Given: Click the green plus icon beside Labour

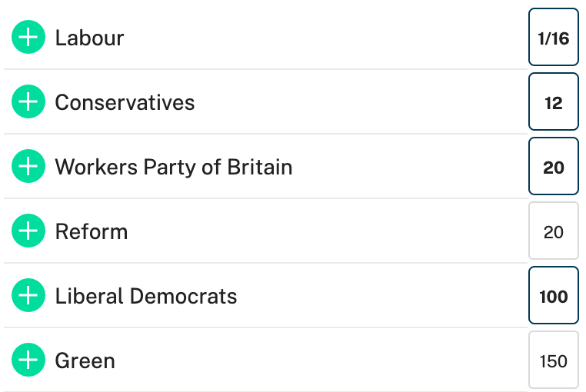Looking at the screenshot, I should tap(28, 38).
